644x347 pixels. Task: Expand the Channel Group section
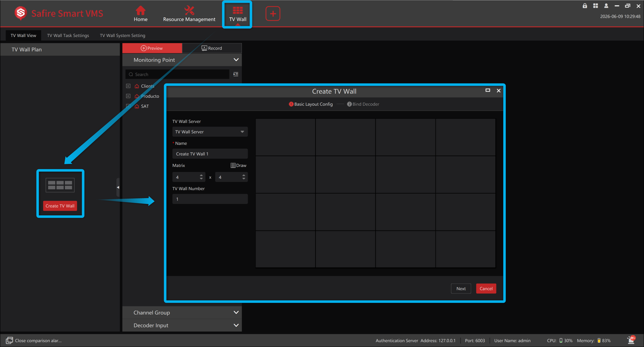pos(236,312)
